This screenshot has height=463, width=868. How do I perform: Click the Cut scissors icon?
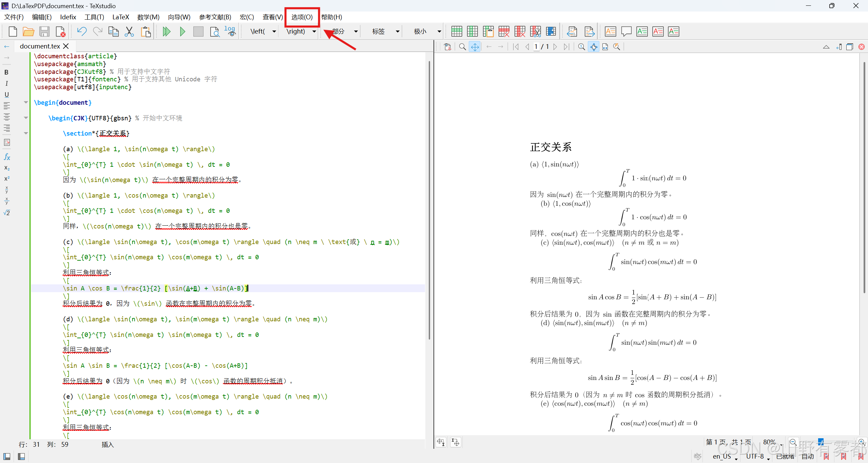tap(129, 32)
